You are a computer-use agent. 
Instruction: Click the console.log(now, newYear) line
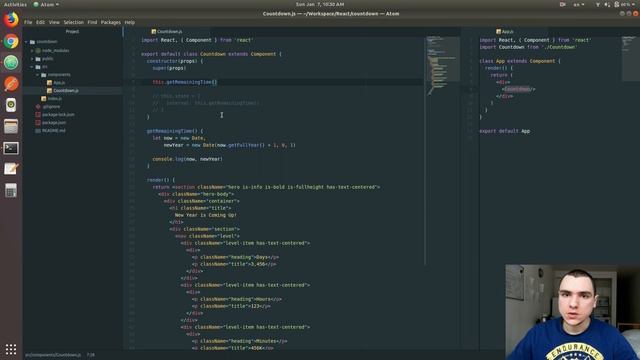187,159
